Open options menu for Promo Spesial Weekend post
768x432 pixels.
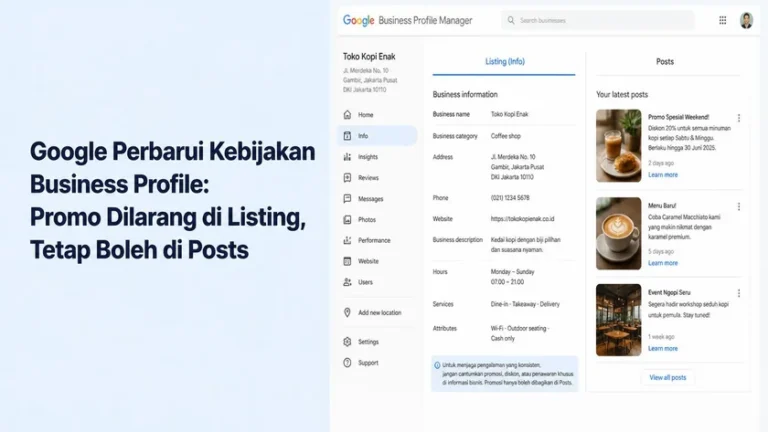click(739, 118)
